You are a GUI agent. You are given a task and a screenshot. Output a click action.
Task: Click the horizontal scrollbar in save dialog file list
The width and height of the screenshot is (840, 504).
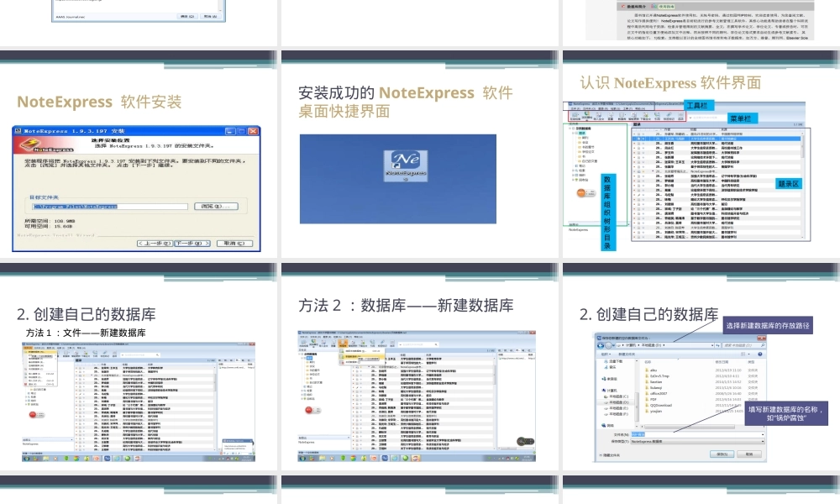[x=690, y=427]
